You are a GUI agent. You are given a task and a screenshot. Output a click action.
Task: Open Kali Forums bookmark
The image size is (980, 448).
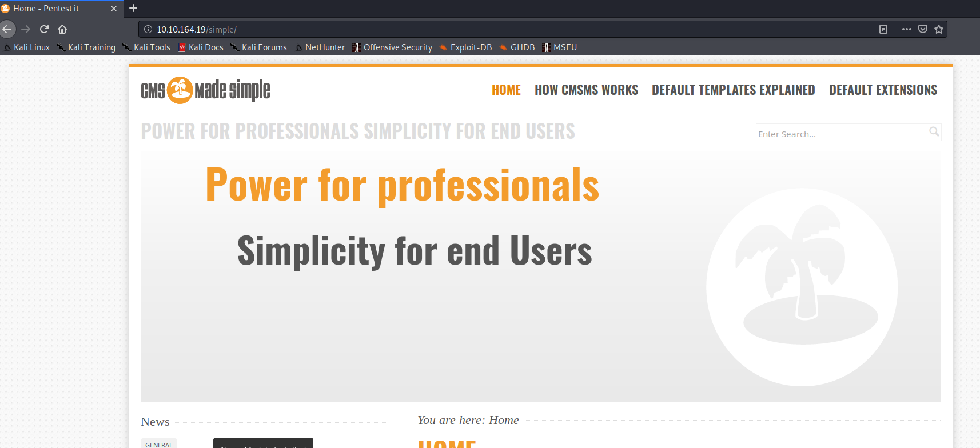pos(259,47)
